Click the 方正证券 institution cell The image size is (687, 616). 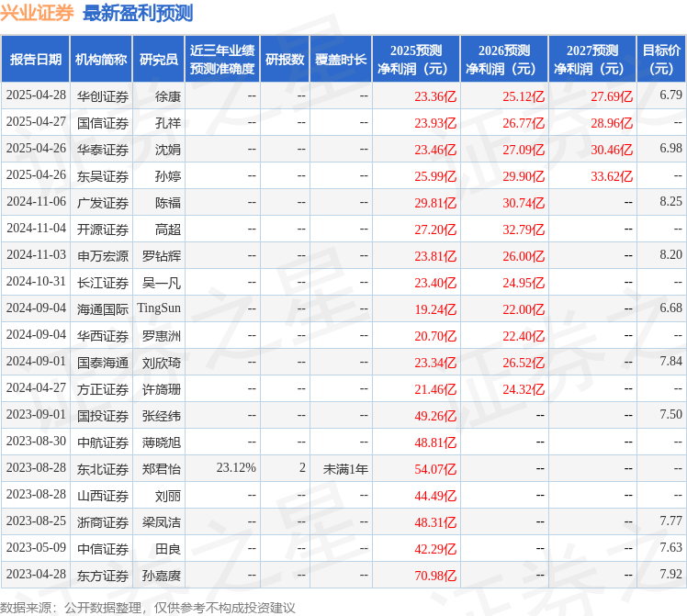(x=103, y=389)
